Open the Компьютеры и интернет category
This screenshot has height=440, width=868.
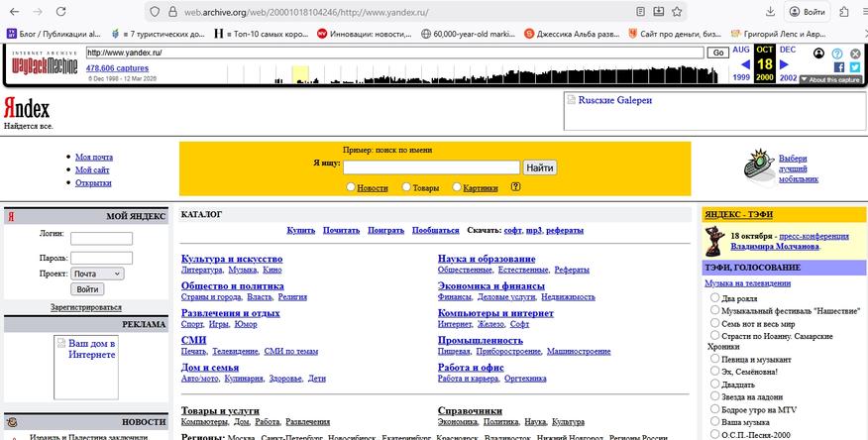pos(495,313)
